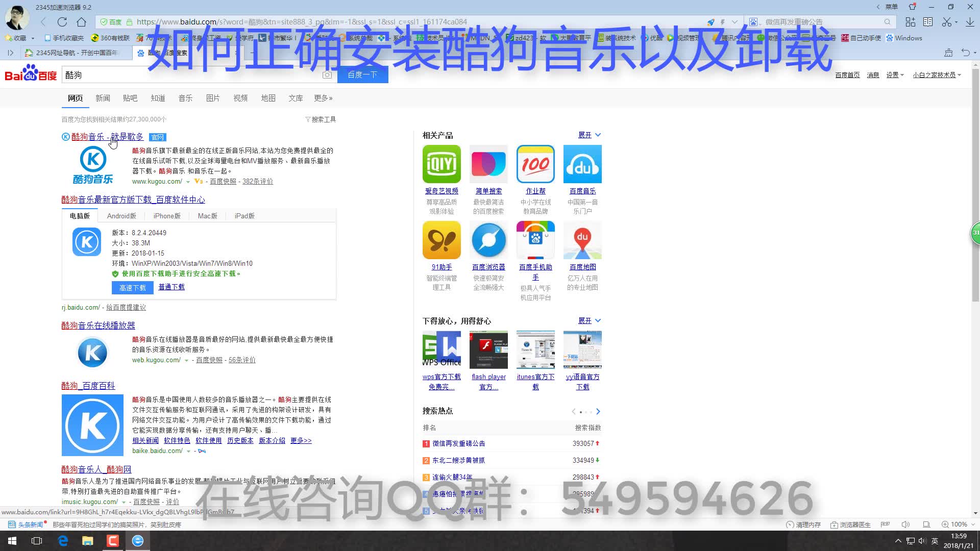980x551 pixels.
Task: Switch to the 音乐 tab
Action: [185, 98]
